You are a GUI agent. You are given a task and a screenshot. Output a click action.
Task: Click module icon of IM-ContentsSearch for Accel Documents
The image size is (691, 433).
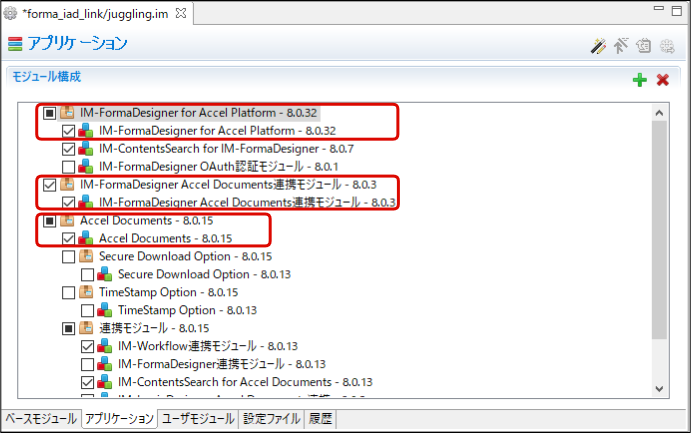point(104,382)
